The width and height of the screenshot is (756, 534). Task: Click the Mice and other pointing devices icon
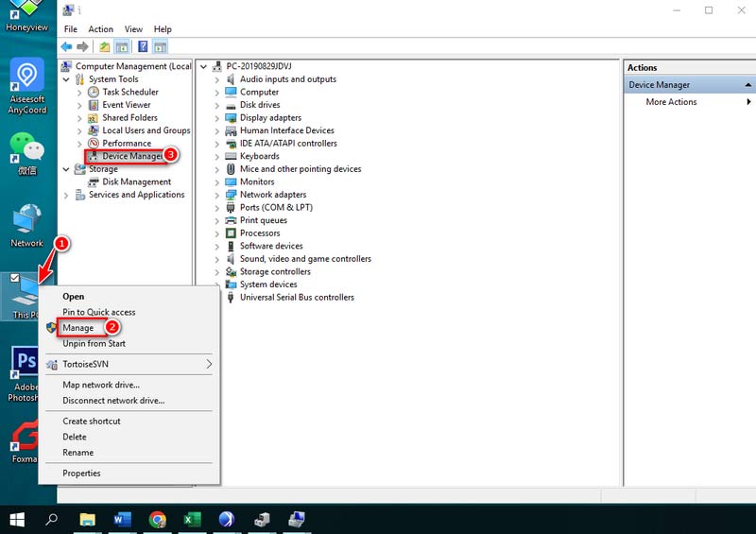click(x=231, y=169)
